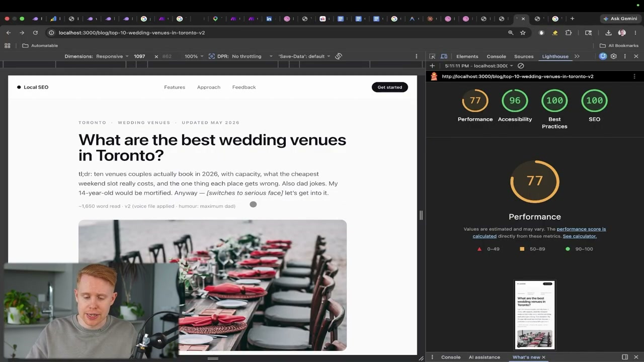The height and width of the screenshot is (362, 644).
Task: Switch to the Sources panel
Action: (524, 56)
